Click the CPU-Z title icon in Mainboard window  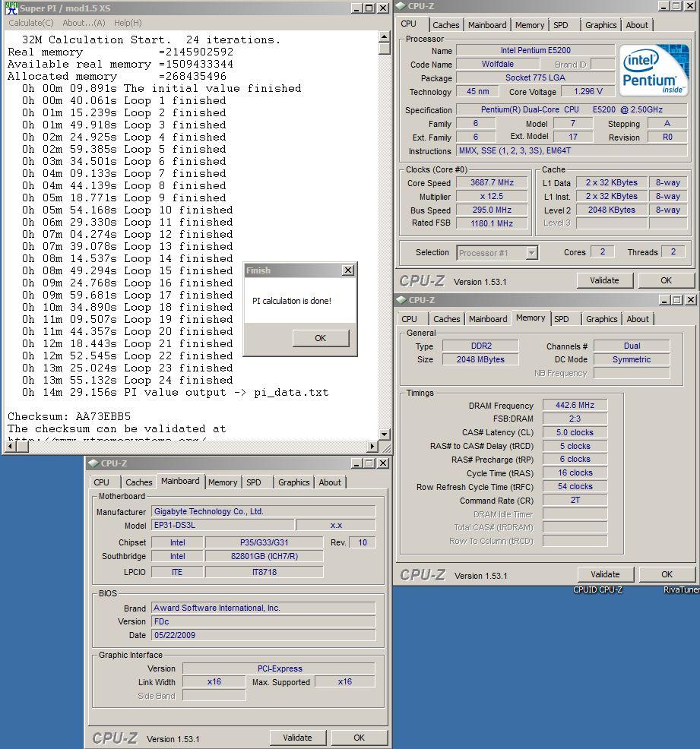click(x=93, y=463)
